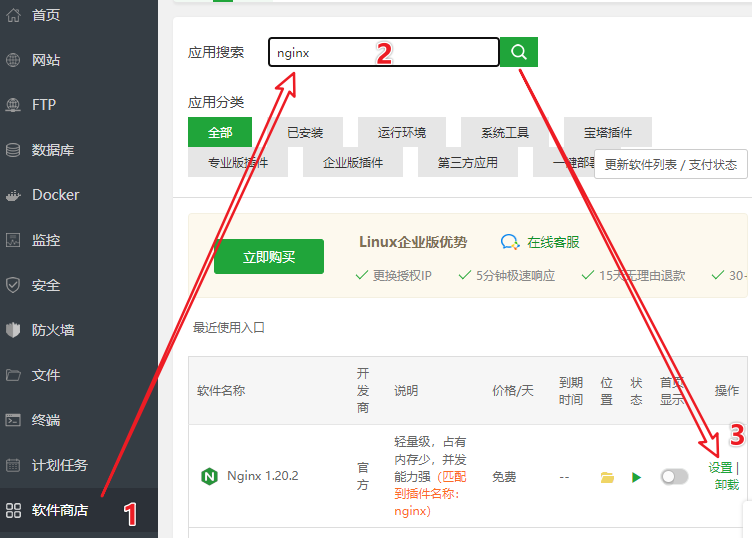Focus the 应用搜索 input field

384,52
